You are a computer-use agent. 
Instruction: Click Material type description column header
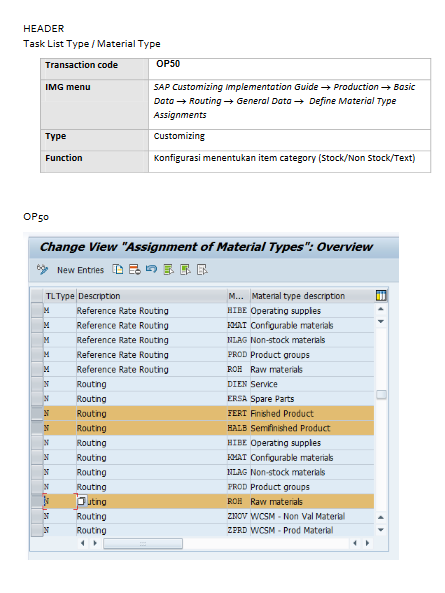tap(312, 296)
